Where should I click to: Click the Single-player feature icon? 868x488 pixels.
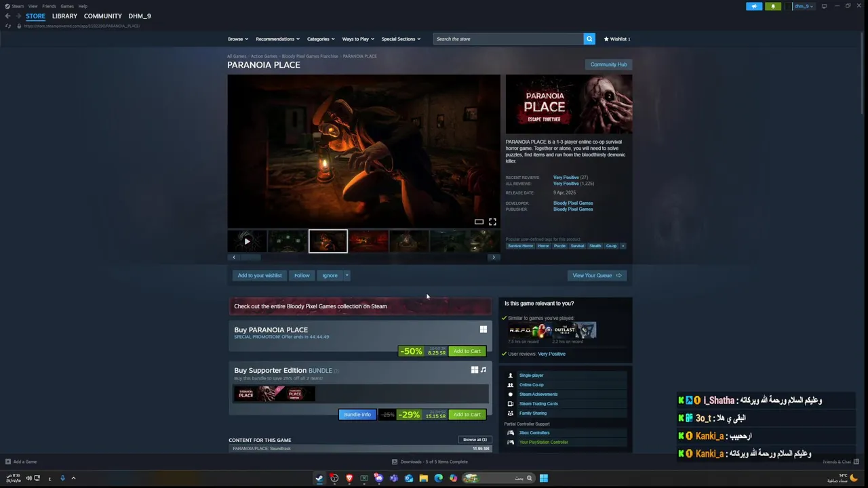tap(511, 375)
